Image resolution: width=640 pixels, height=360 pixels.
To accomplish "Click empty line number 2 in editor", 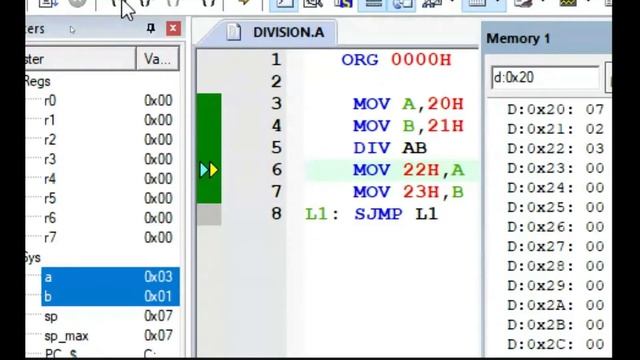I will 276,82.
